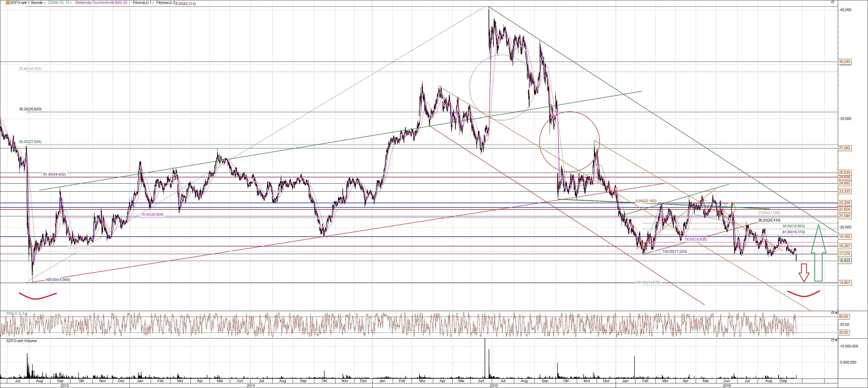The width and height of the screenshot is (868, 388).
Task: Click the SDFG.xetr Volume pane label
Action: [x=22, y=341]
